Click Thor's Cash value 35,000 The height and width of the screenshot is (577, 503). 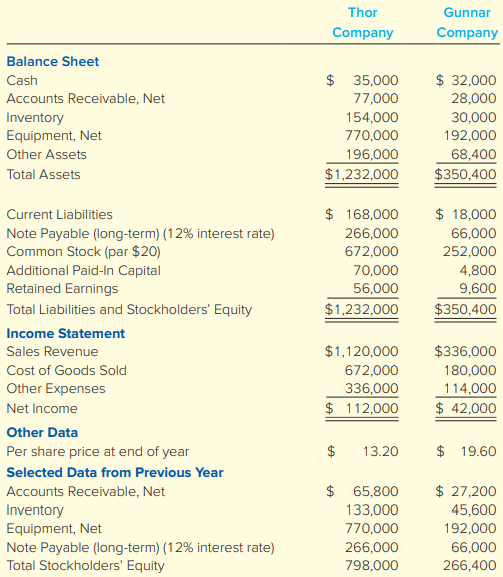[x=376, y=80]
